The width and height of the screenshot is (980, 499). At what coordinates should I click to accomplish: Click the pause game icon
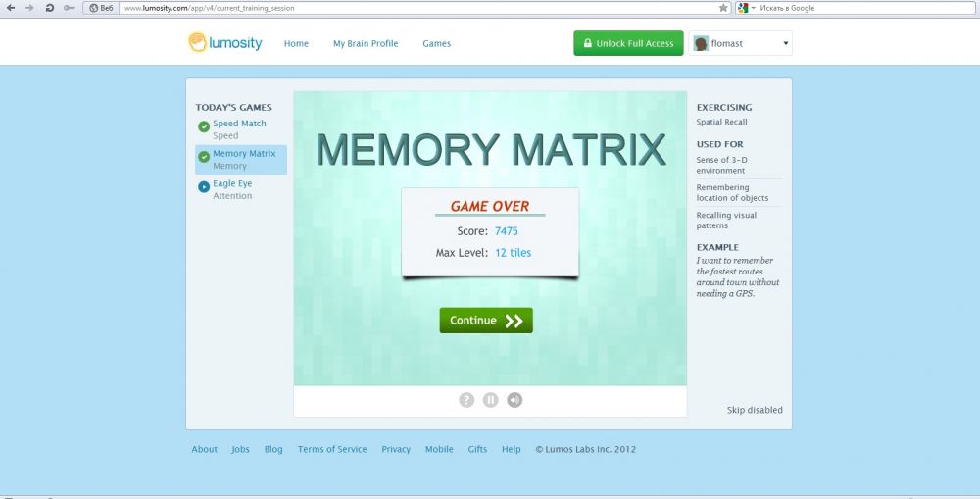point(491,400)
